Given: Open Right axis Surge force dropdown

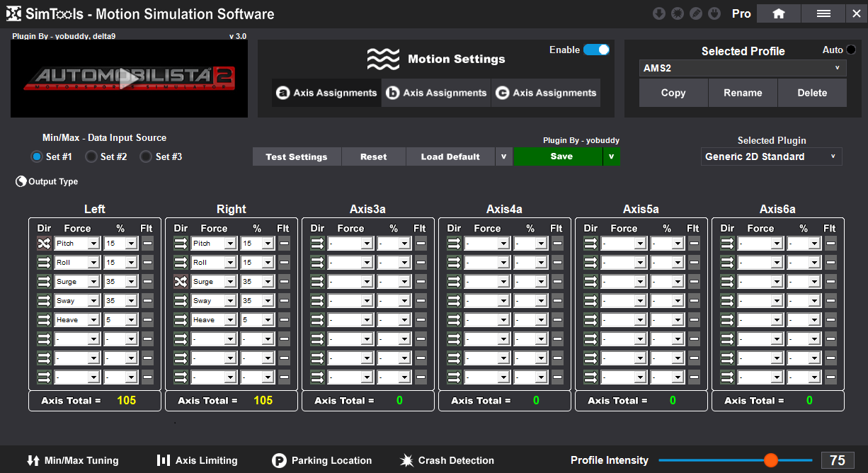Looking at the screenshot, I should point(213,282).
